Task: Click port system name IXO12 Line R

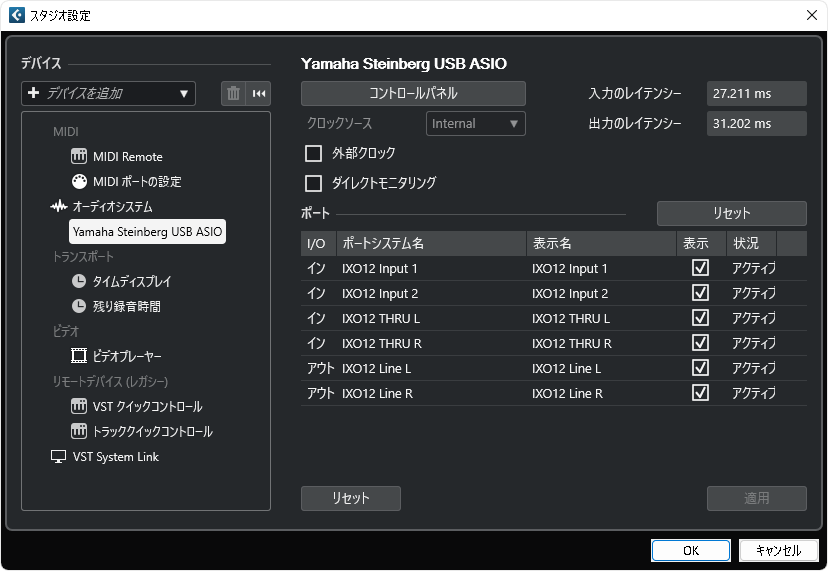Action: coord(378,394)
